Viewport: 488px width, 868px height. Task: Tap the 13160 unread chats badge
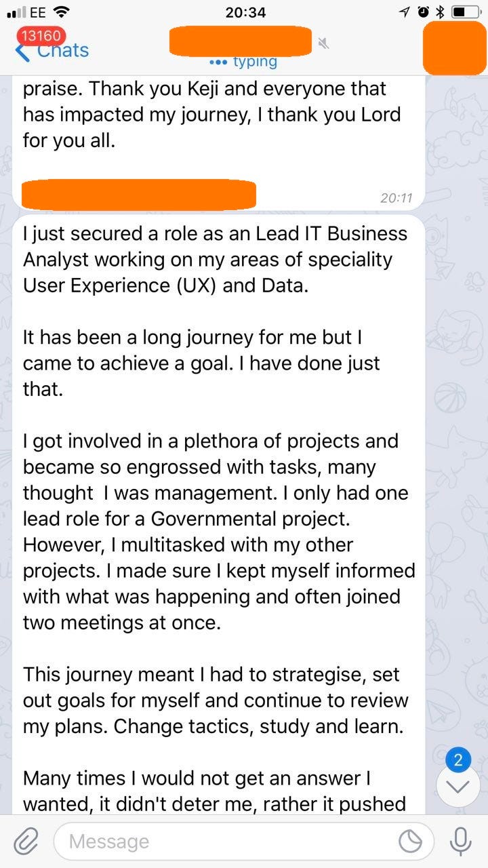(42, 36)
